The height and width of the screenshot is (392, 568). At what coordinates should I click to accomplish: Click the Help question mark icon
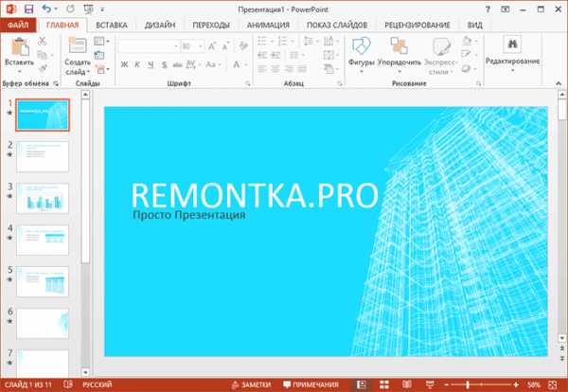click(488, 9)
